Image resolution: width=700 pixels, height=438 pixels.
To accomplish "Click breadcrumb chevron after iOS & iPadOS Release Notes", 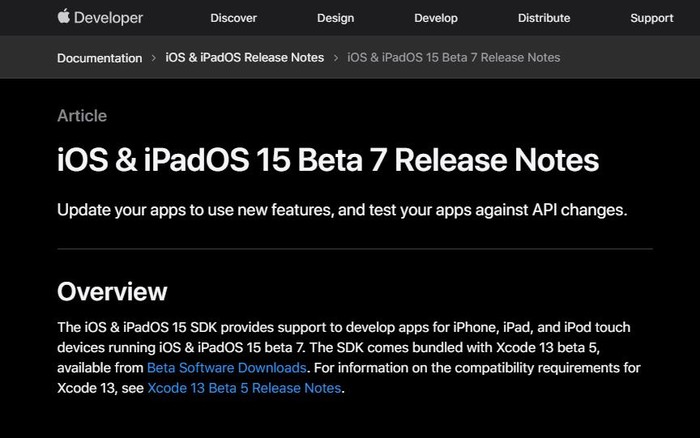I will click(336, 58).
